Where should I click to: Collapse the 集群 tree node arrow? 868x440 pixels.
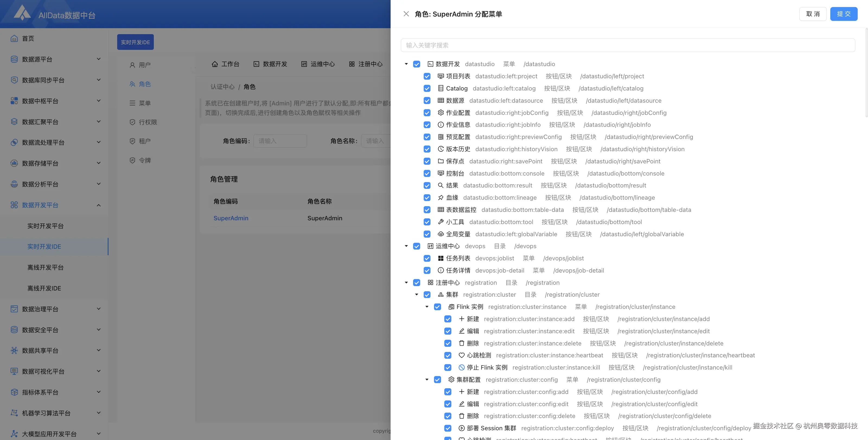click(416, 295)
